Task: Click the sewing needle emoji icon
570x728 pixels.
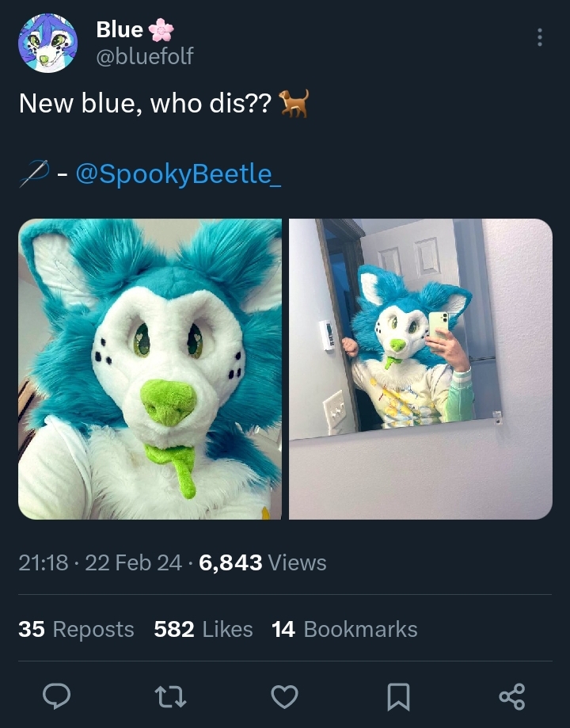Action: click(34, 173)
